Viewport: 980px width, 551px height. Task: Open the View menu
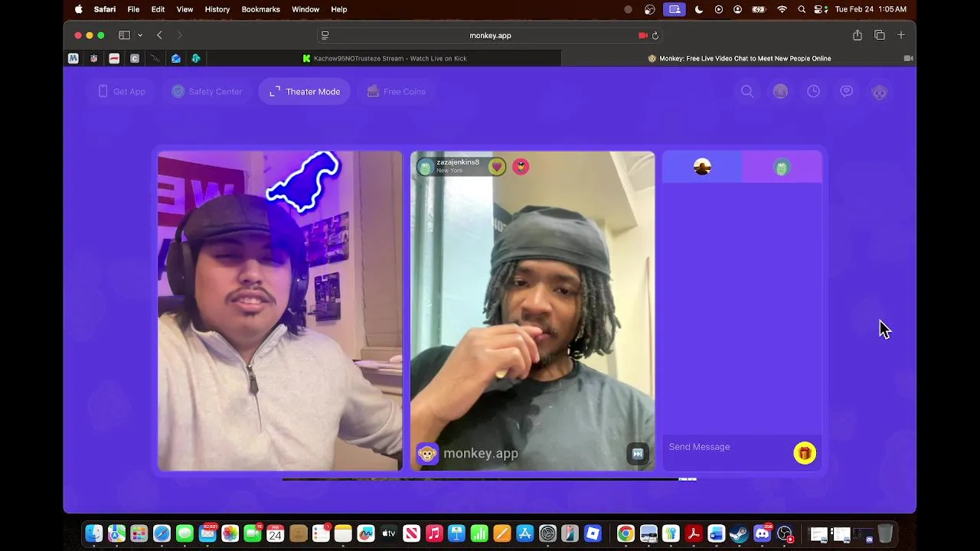(185, 9)
